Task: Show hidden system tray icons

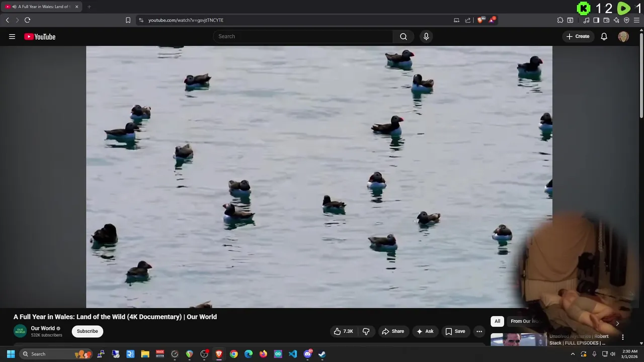Action: point(573,354)
